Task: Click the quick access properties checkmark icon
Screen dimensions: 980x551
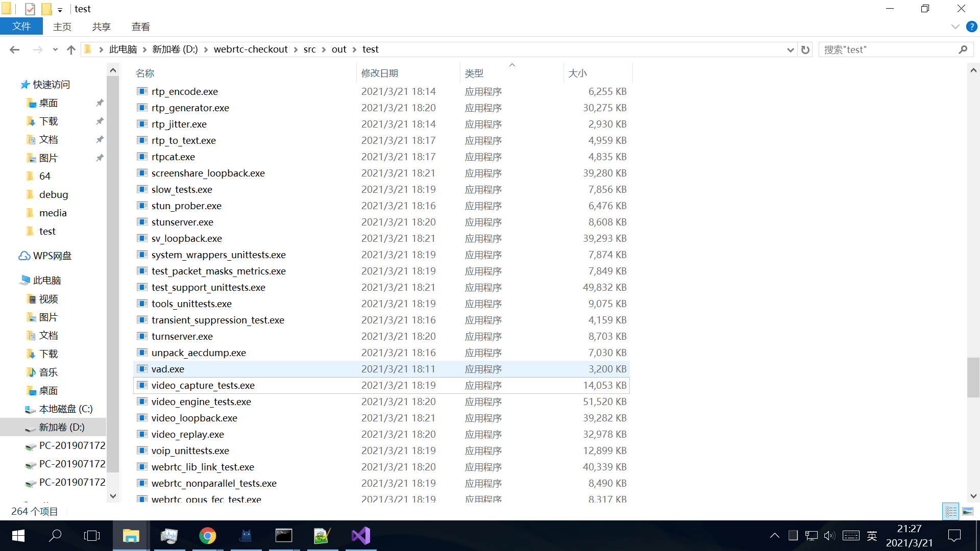Action: point(30,9)
